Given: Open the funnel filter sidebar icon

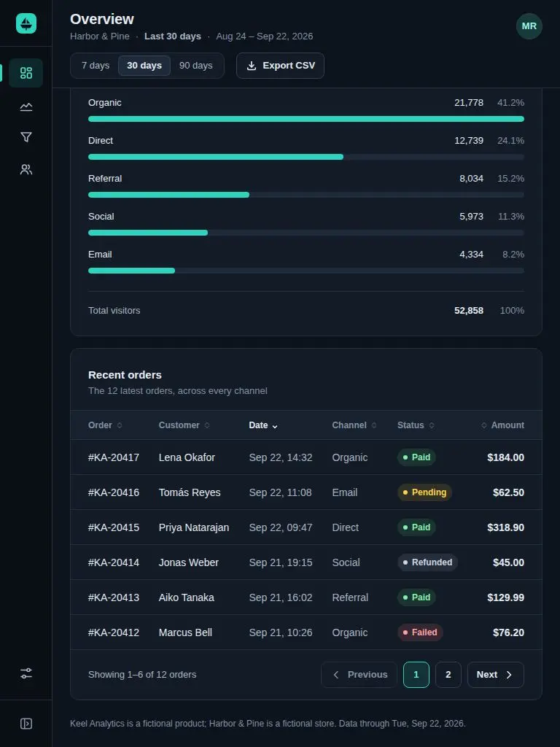Looking at the screenshot, I should tap(26, 137).
